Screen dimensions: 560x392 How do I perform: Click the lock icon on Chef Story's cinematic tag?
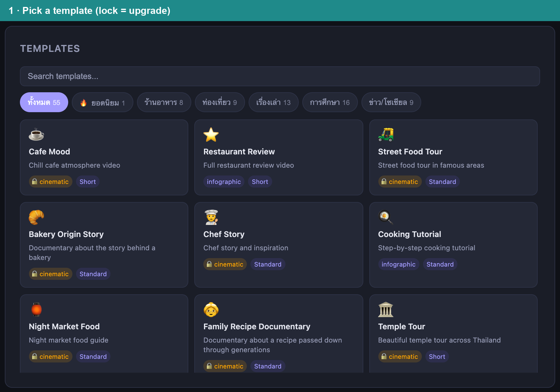tap(209, 264)
